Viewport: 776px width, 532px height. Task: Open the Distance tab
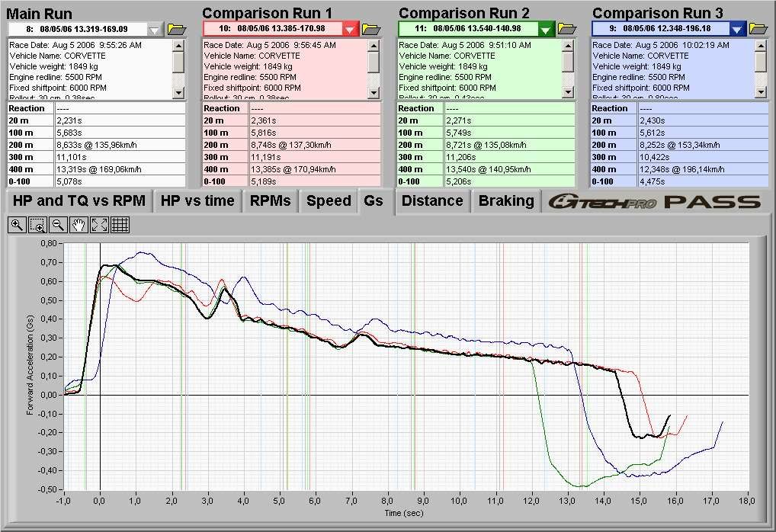click(432, 201)
